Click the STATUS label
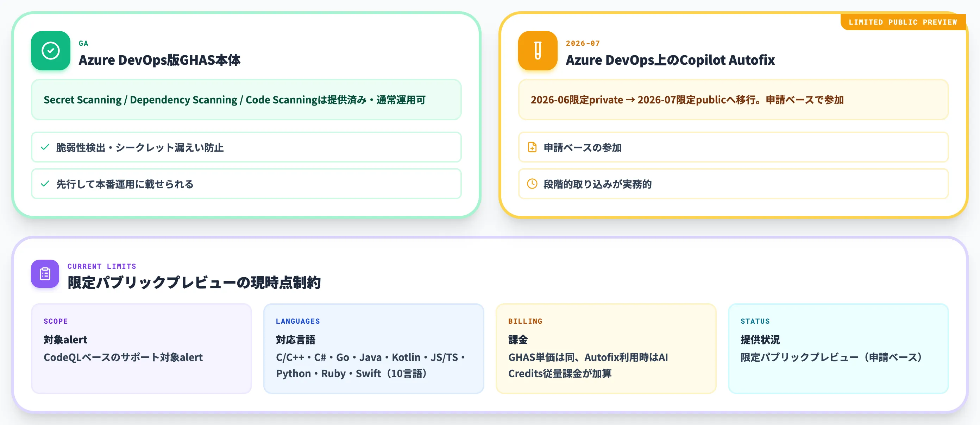Viewport: 980px width, 425px height. [755, 321]
